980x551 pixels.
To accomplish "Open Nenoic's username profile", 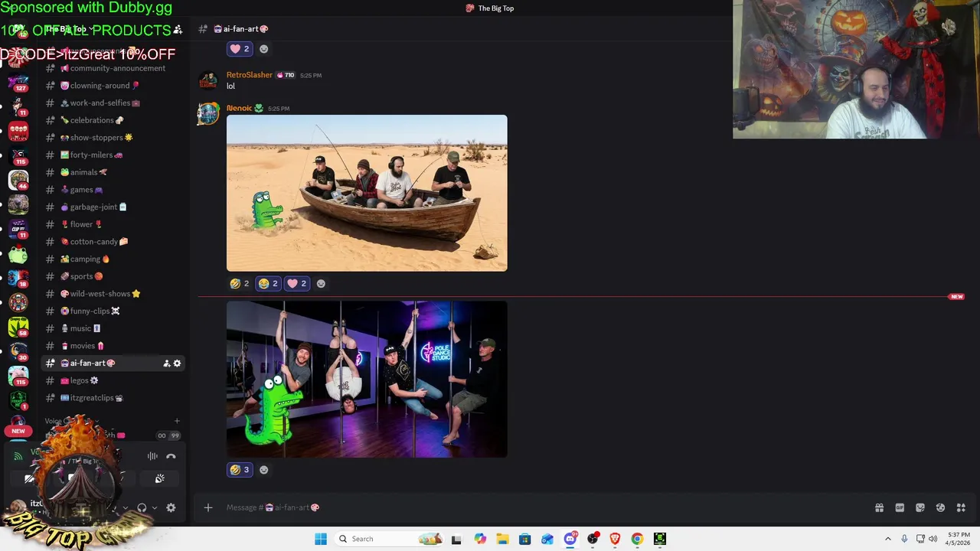I will pyautogui.click(x=239, y=109).
